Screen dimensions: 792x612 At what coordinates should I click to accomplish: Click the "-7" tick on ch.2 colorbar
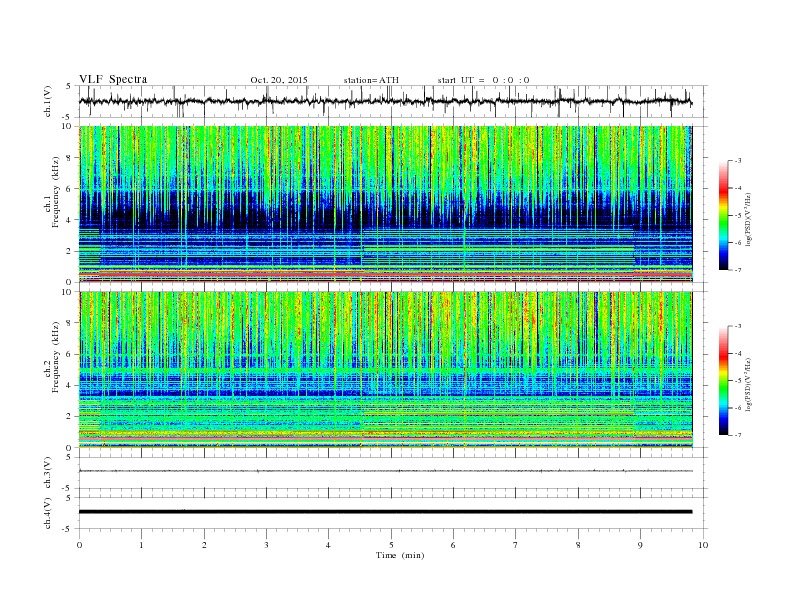(x=738, y=435)
